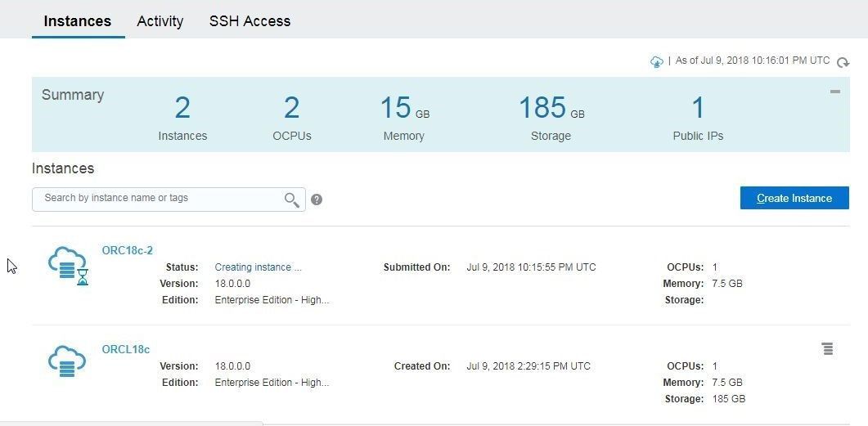Click the cloud download icon near the timestamp

coord(657,61)
